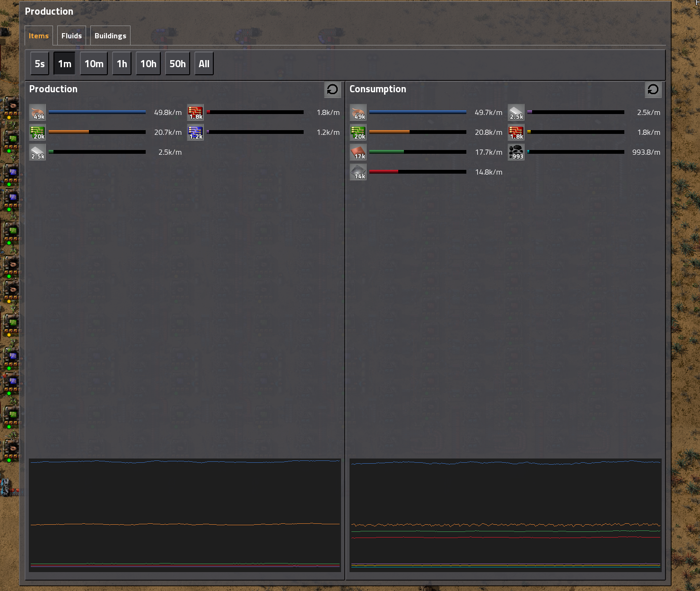
Task: Click plastic bar icon in Consumption list
Action: 516,113
